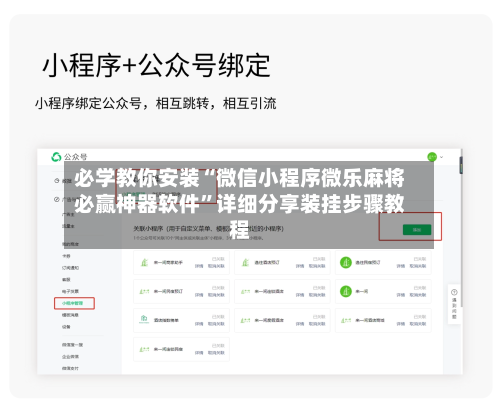500x411 pixels.
Task: Open 设备 in the sidebar
Action: (x=66, y=327)
